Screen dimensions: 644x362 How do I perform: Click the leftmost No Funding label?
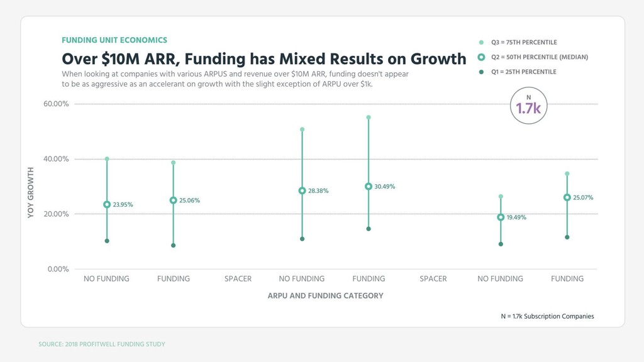(106, 278)
